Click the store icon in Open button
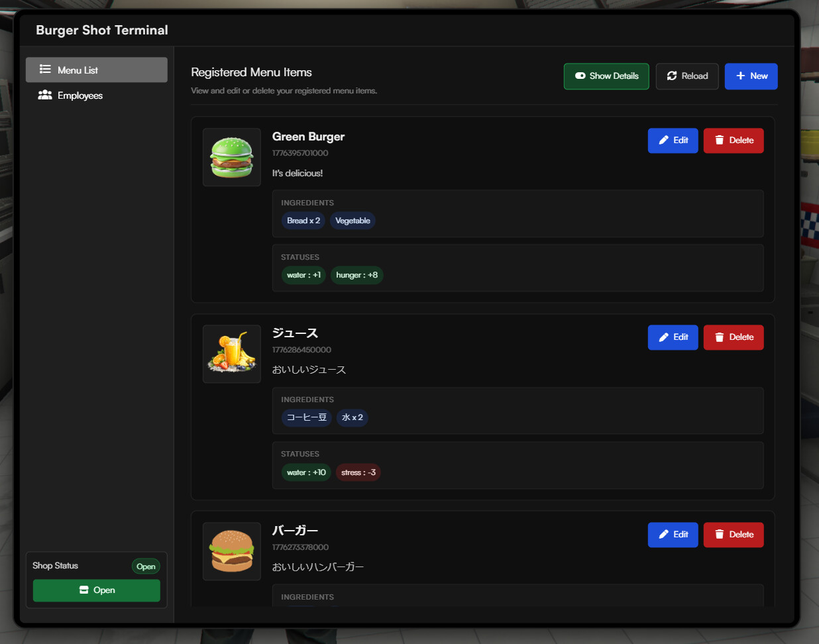819x644 pixels. [x=83, y=590]
